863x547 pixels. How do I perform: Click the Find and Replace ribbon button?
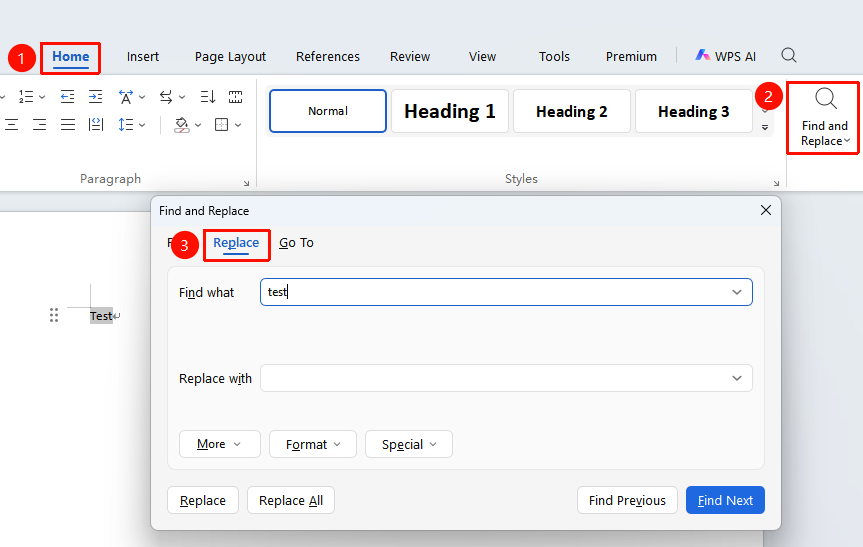tap(823, 118)
